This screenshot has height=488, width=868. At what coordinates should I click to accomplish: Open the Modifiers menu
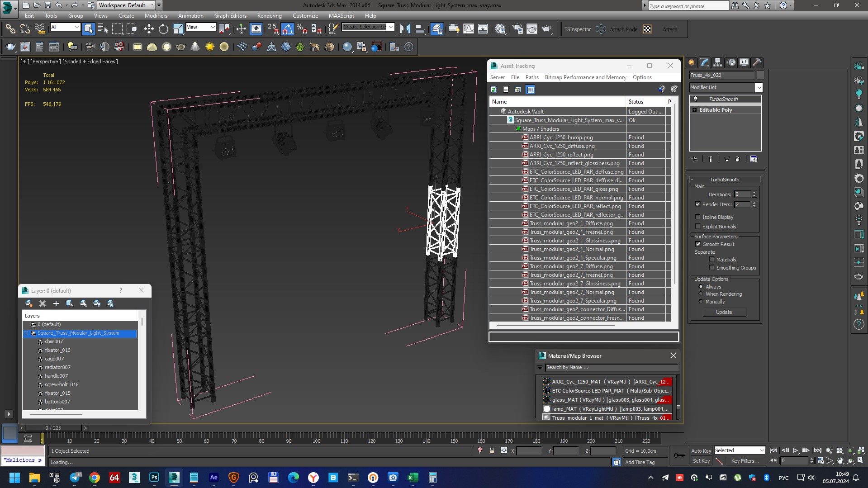point(156,16)
